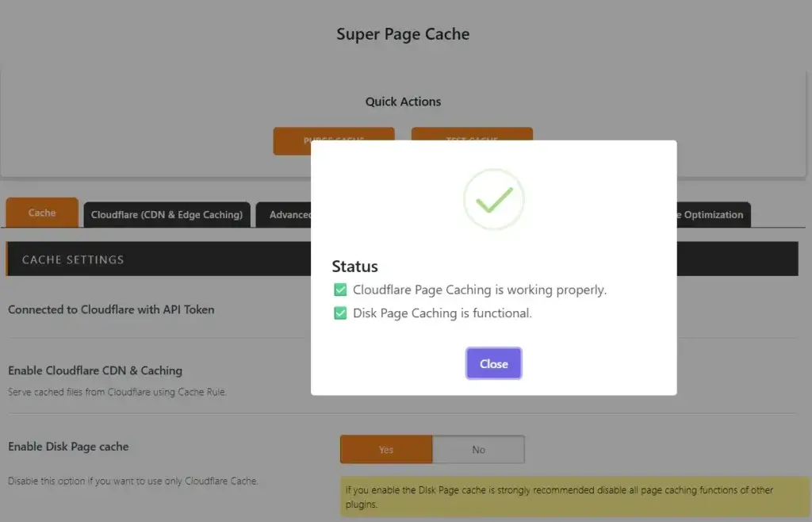Click the Cloudflare Page Caching is working properly text
The height and width of the screenshot is (522, 812).
(480, 290)
